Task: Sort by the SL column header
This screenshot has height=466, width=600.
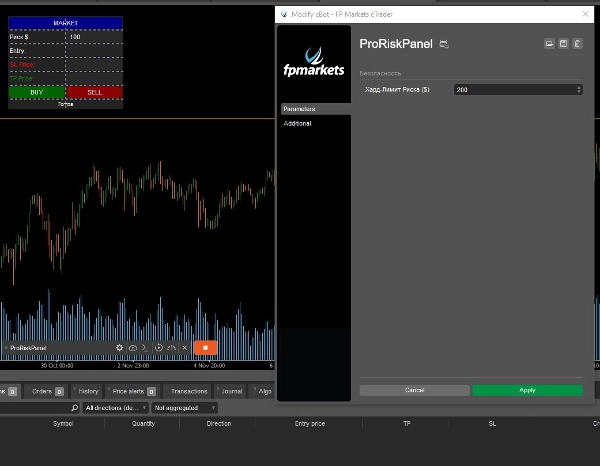Action: (x=492, y=424)
